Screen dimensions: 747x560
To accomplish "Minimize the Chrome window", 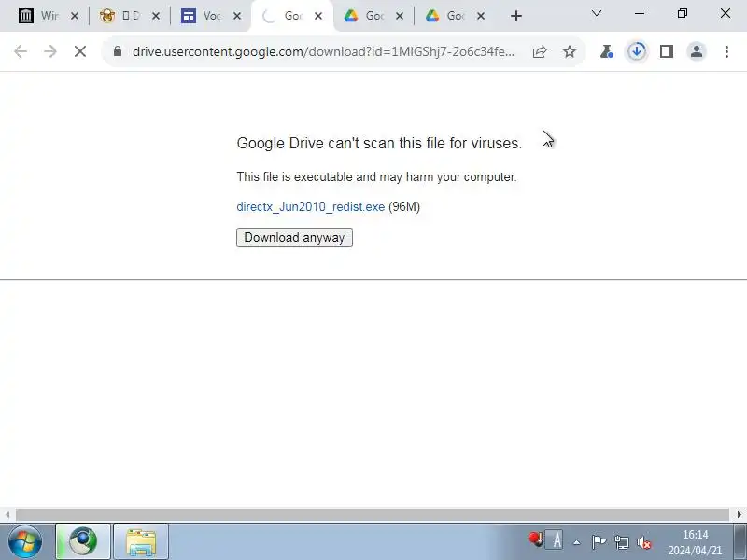I will point(640,13).
